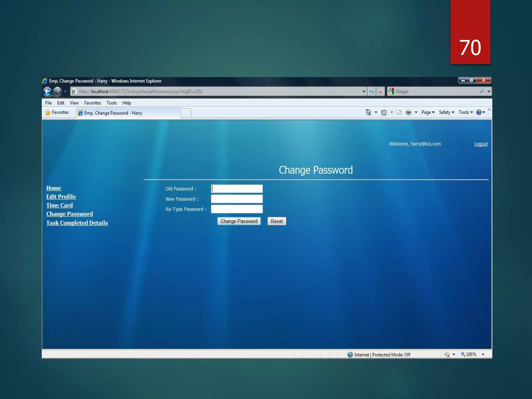This screenshot has width=532, height=399.
Task: Click the Reset button
Action: coord(276,221)
